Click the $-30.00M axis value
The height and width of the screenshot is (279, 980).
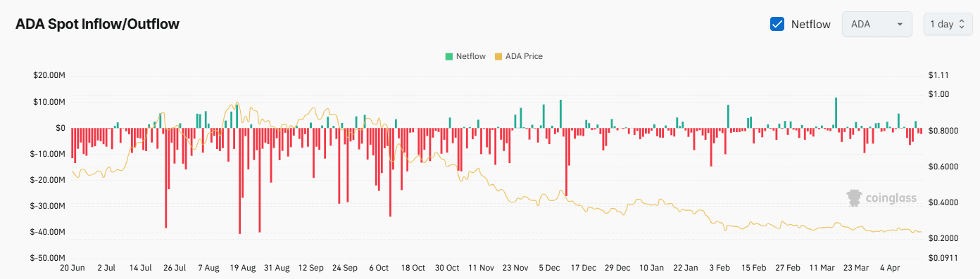pos(46,206)
